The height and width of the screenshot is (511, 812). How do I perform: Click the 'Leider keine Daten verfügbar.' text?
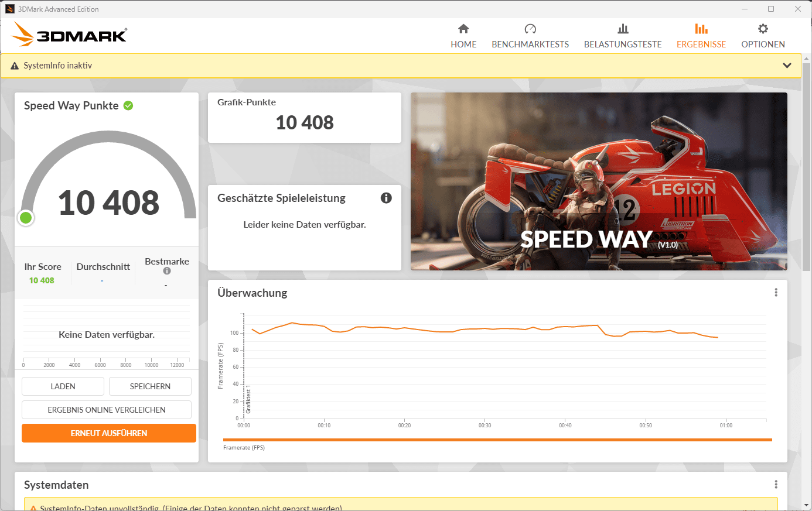(305, 225)
